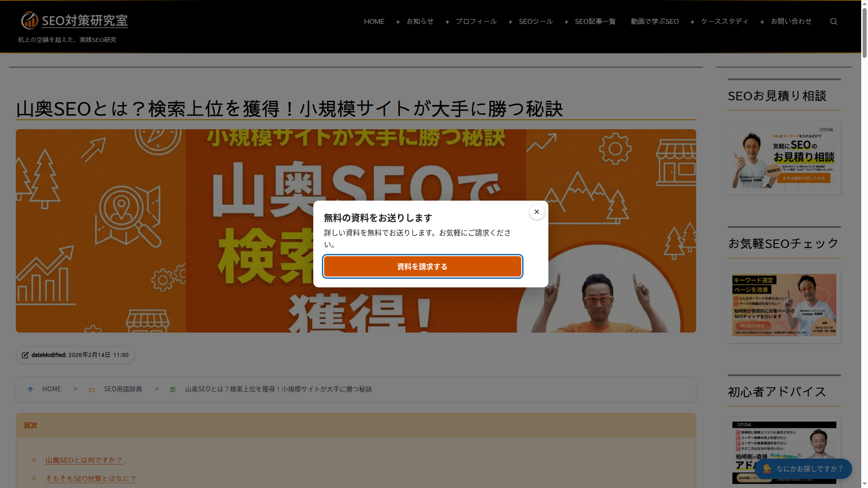
Task: Click the SEO対策研究室 site logo
Action: pyautogui.click(x=75, y=21)
